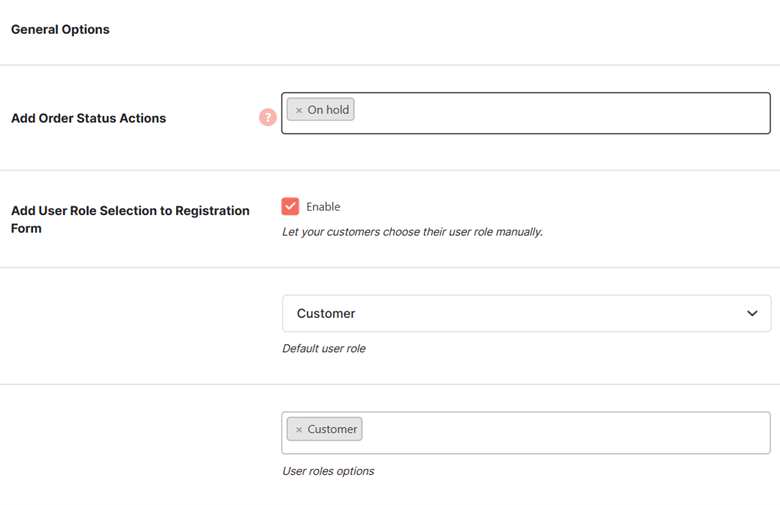Click the help question mark icon
The width and height of the screenshot is (780, 505).
click(x=268, y=117)
